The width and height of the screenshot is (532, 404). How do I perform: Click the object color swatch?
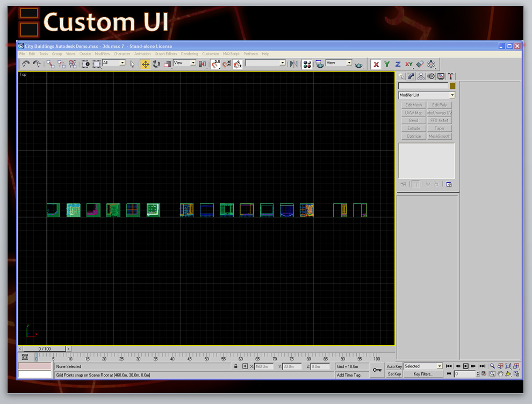[x=452, y=86]
